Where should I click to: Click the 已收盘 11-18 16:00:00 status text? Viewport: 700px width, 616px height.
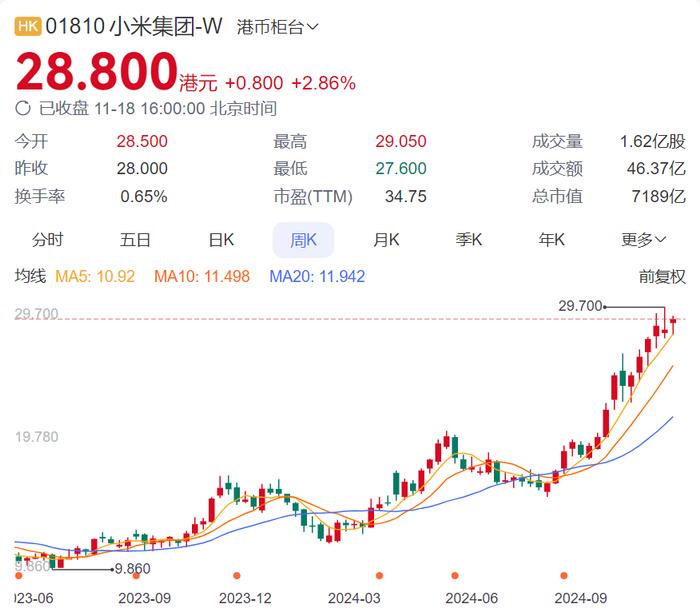[158, 108]
